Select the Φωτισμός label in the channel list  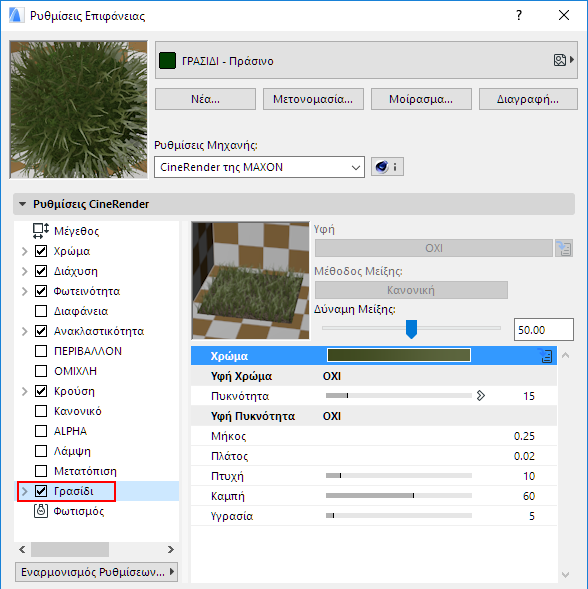(79, 511)
